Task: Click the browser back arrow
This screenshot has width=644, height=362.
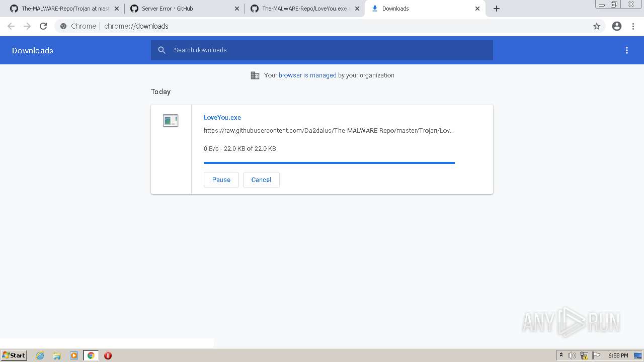Action: click(11, 26)
